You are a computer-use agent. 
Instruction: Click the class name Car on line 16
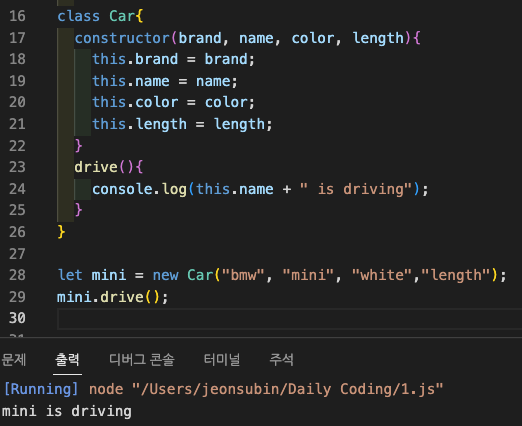point(122,16)
